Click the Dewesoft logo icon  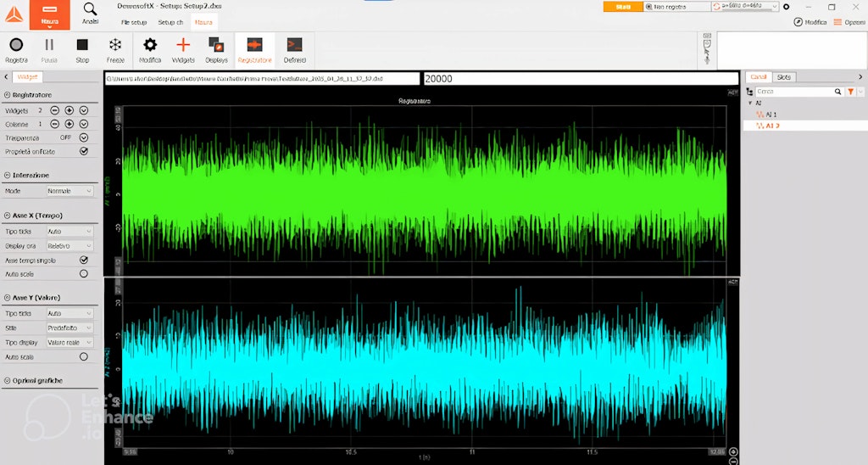click(14, 14)
